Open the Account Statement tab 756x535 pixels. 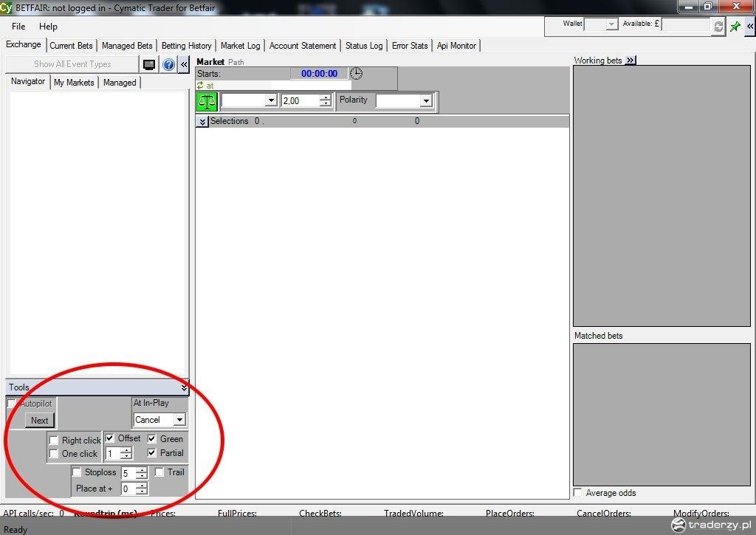(303, 46)
